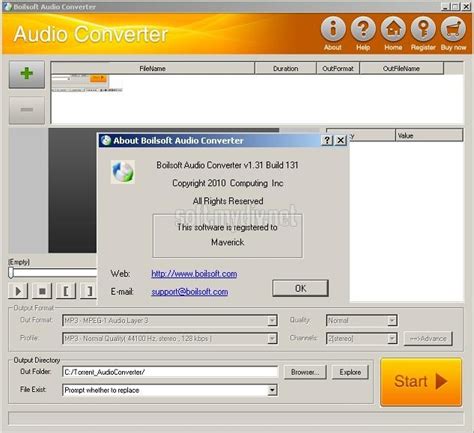Click the thumbnail in the file list

87,83
